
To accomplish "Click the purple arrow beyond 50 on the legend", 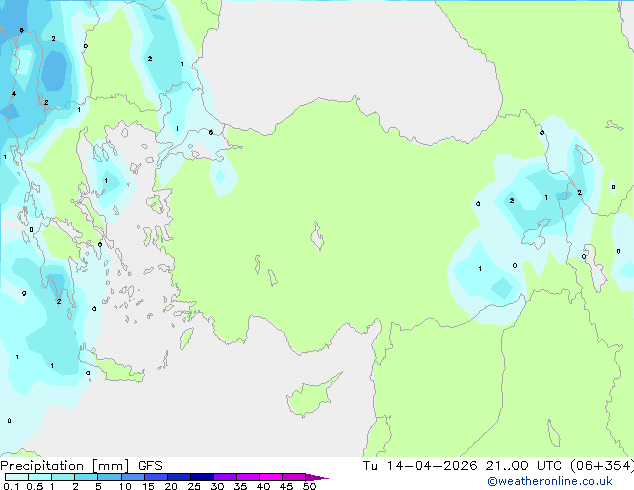I will [317, 477].
